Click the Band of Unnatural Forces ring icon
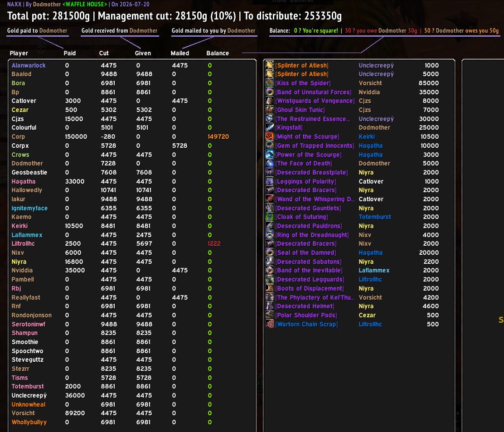 (269, 92)
